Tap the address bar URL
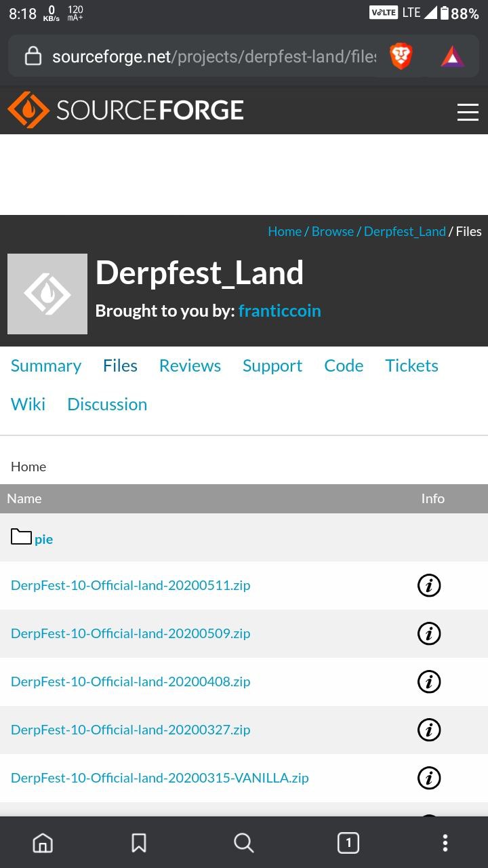The image size is (488, 868). (213, 57)
